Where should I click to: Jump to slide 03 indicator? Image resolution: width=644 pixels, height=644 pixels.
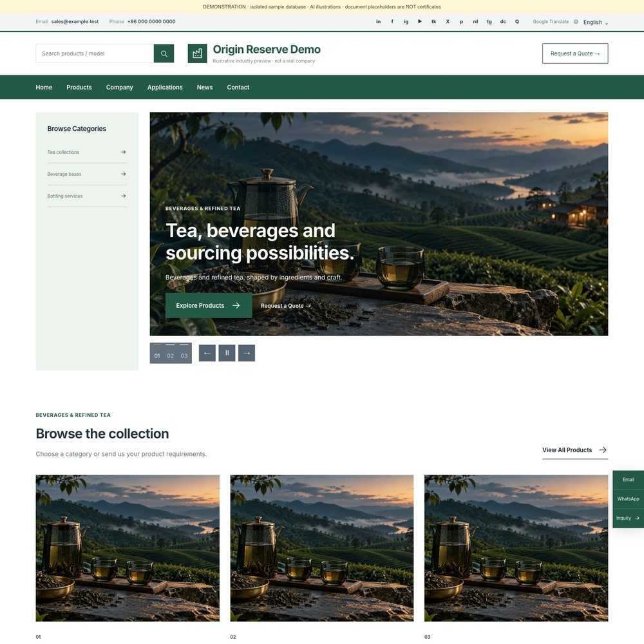(x=184, y=353)
